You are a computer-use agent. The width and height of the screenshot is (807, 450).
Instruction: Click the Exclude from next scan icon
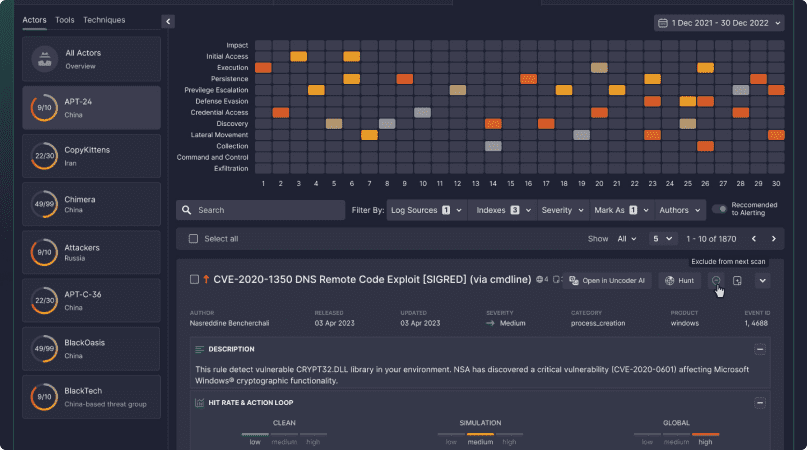[717, 281]
